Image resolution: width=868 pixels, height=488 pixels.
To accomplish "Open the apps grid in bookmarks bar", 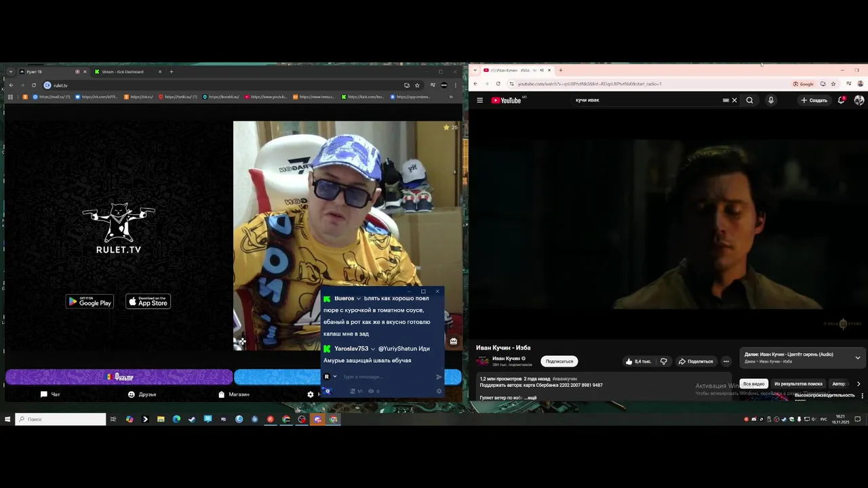I will pyautogui.click(x=10, y=97).
